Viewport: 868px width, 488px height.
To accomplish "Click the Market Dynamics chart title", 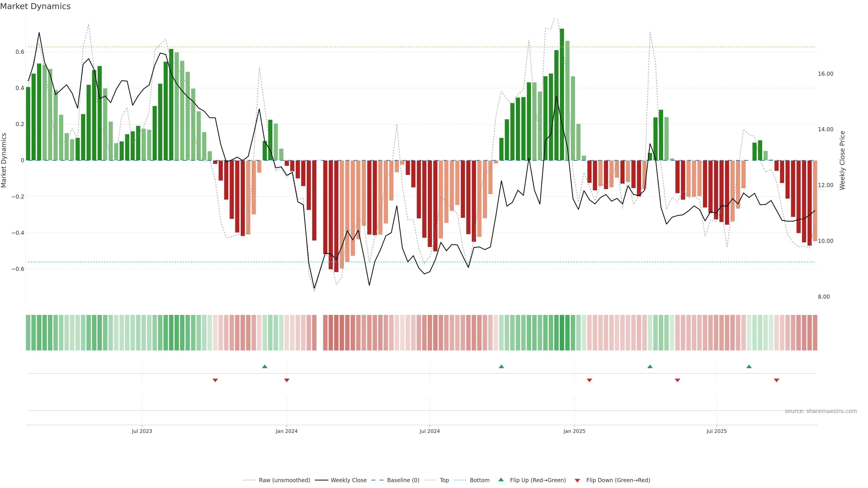I will 35,6.
